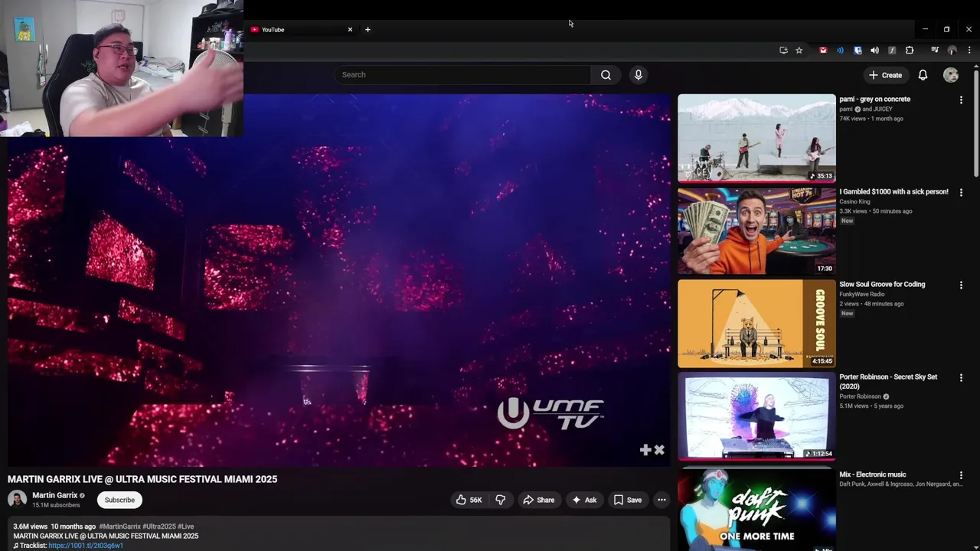Open the notifications bell
This screenshot has width=980, height=551.
pos(923,75)
